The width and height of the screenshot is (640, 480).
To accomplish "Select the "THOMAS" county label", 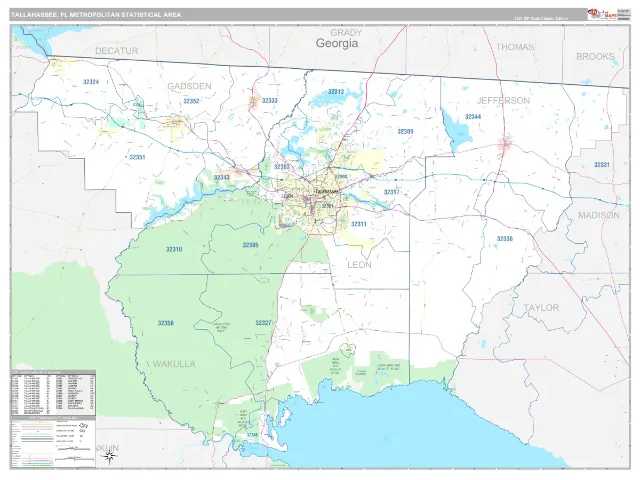I will 515,47.
